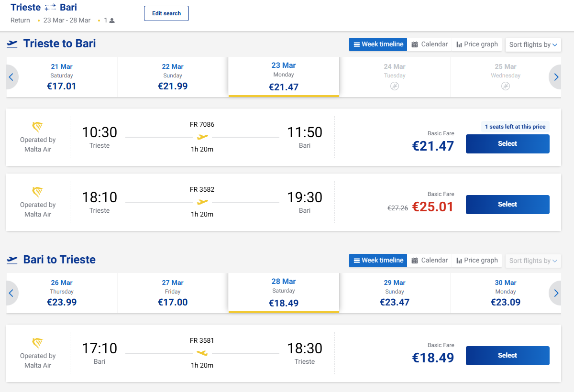Choose 27 Mar Friday return date

[173, 293]
